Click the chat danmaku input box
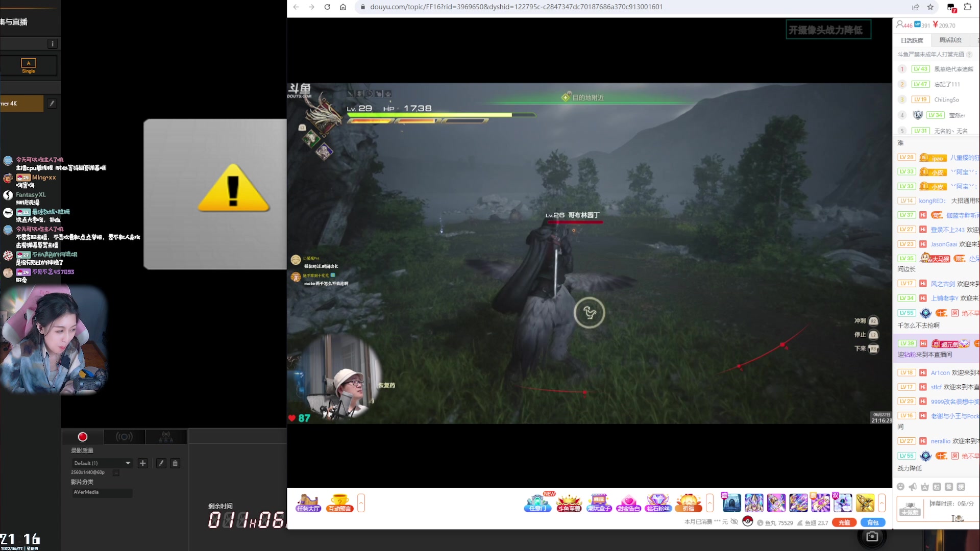The height and width of the screenshot is (551, 980). coord(952,510)
